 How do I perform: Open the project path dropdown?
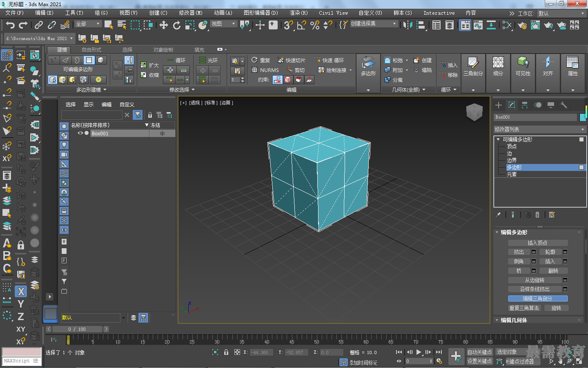(40, 38)
